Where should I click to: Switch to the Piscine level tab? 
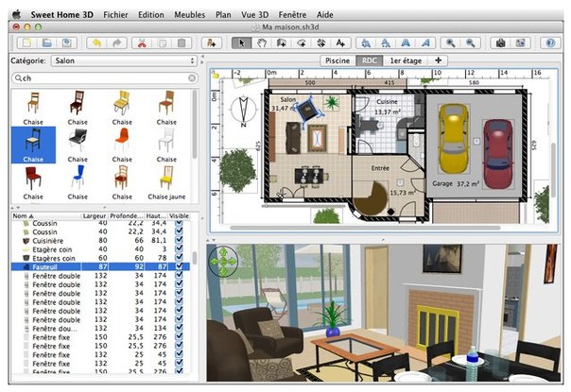coord(337,60)
